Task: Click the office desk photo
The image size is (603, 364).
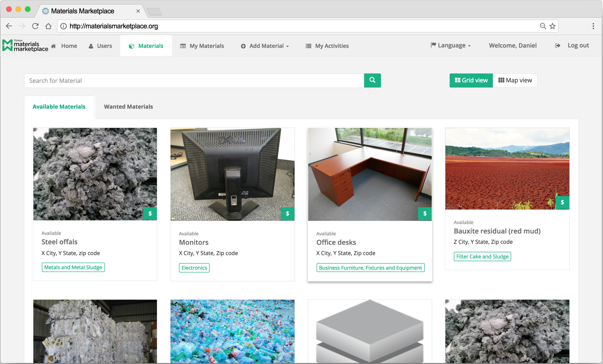Action: coord(370,174)
